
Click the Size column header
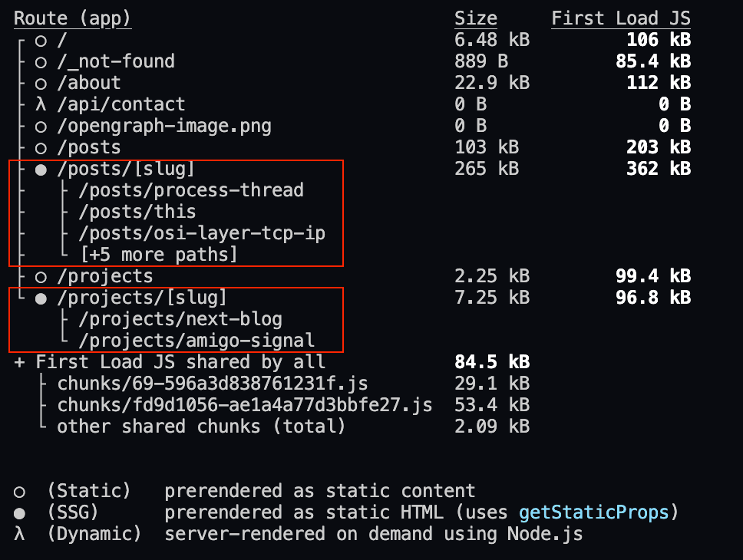coord(475,18)
